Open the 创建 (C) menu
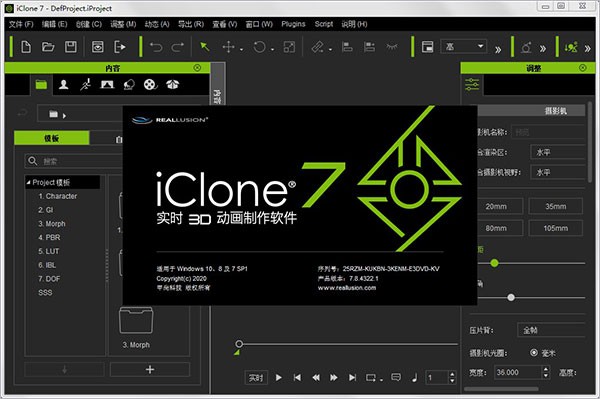 [x=89, y=24]
